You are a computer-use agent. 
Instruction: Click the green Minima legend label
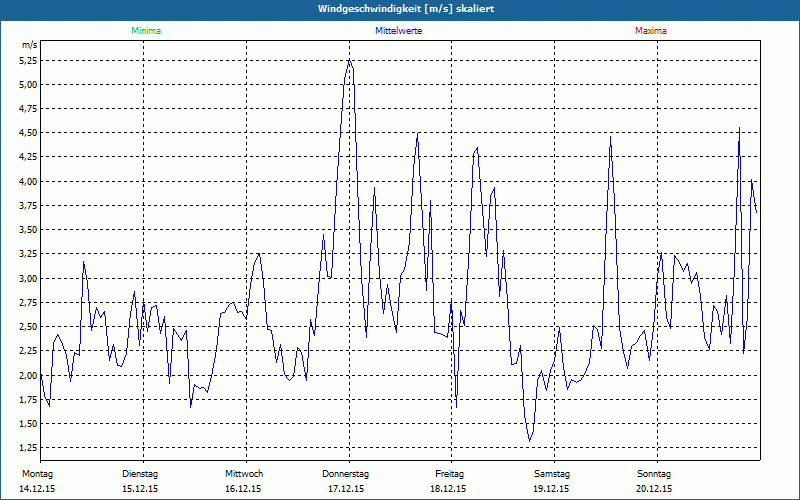[146, 31]
